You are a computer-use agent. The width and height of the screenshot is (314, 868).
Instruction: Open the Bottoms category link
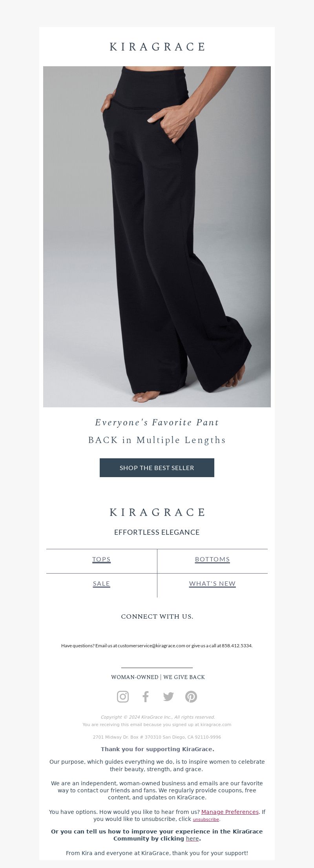(x=212, y=559)
